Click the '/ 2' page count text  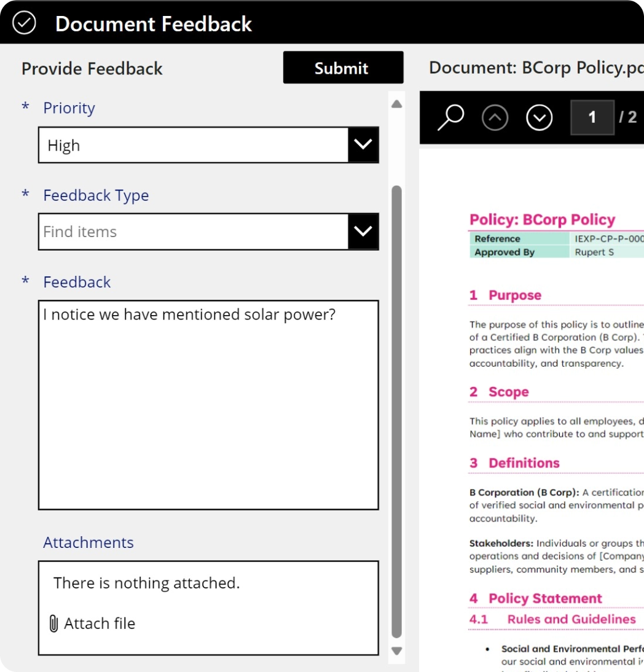pos(627,117)
